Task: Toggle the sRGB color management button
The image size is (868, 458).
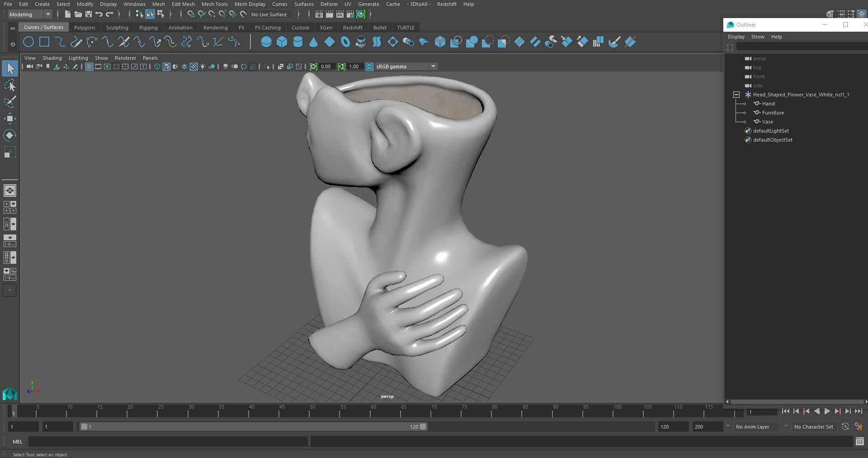Action: 369,67
